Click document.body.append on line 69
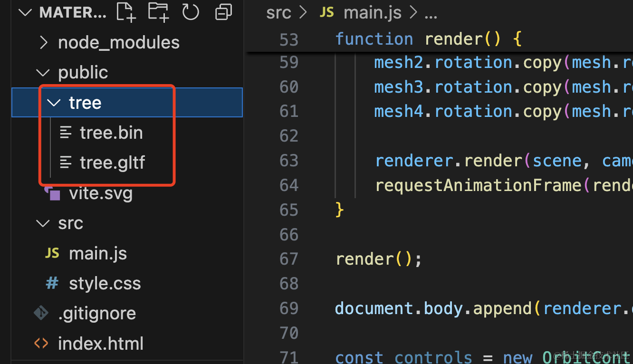Screen dimensions: 633x364 pos(434,308)
